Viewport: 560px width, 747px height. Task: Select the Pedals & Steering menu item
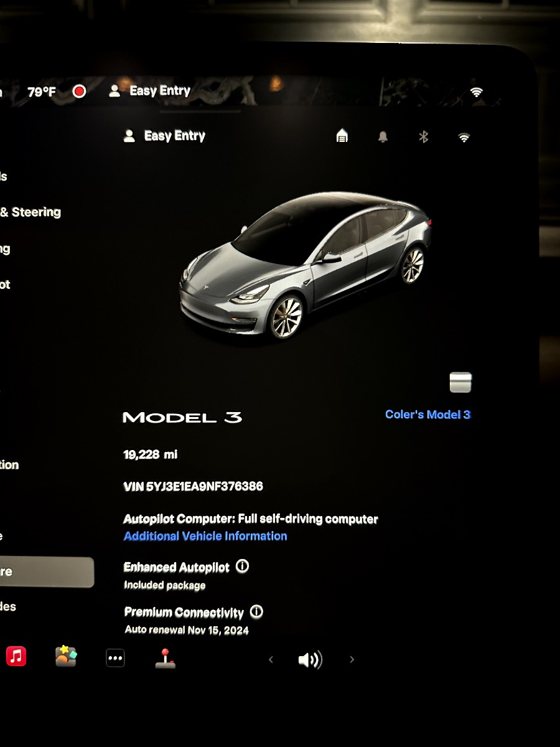31,212
